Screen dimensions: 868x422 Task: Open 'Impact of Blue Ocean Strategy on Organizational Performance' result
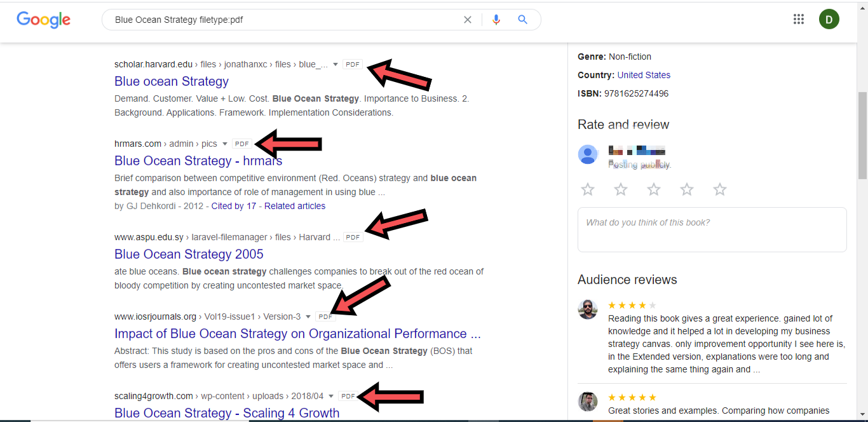[x=297, y=334]
